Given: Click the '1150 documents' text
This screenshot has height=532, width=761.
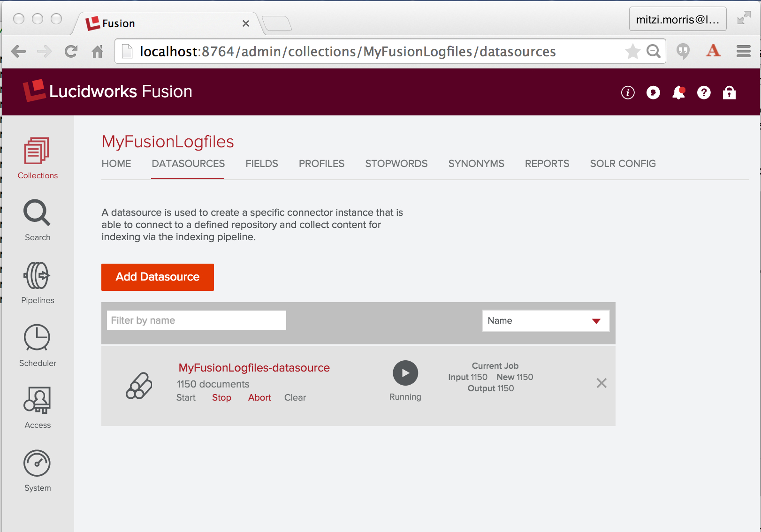Looking at the screenshot, I should 213,384.
